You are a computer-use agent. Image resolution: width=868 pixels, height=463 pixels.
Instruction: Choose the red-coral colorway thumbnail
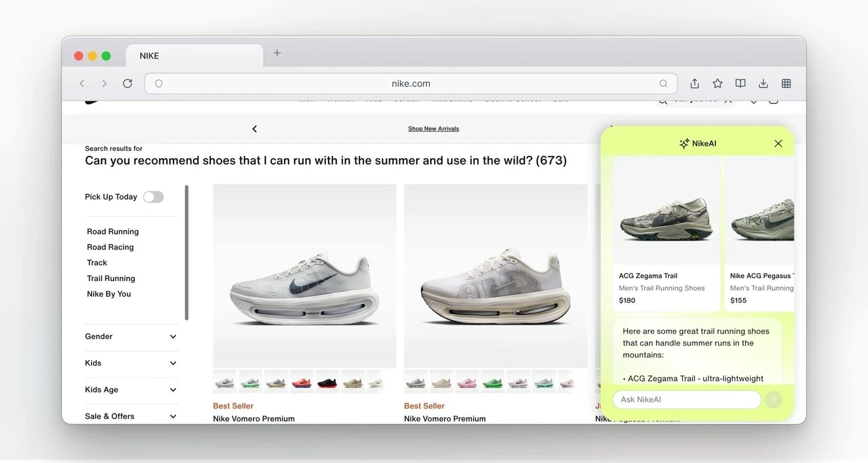[302, 382]
